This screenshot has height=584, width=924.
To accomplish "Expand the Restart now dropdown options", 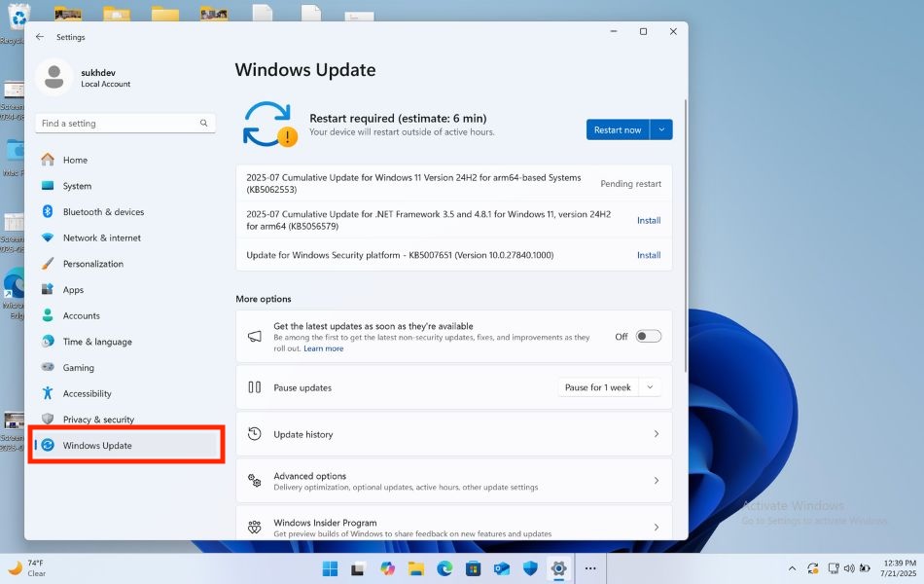I will 661,128.
